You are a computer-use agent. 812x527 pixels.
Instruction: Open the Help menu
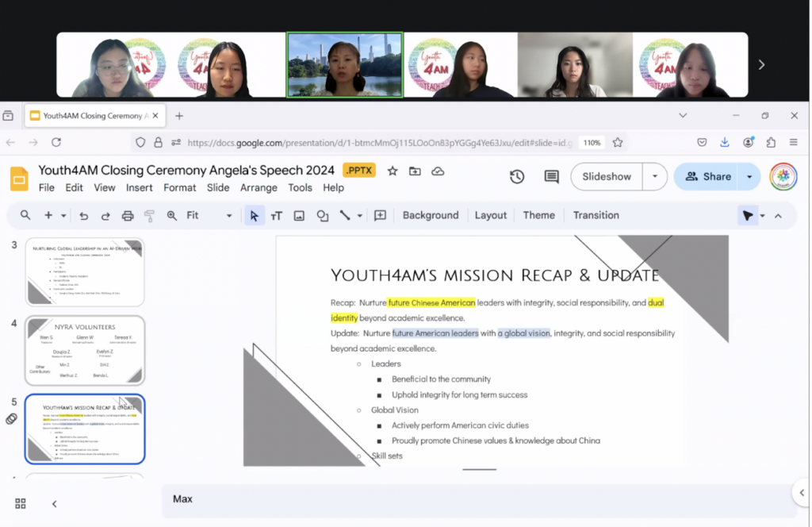333,187
